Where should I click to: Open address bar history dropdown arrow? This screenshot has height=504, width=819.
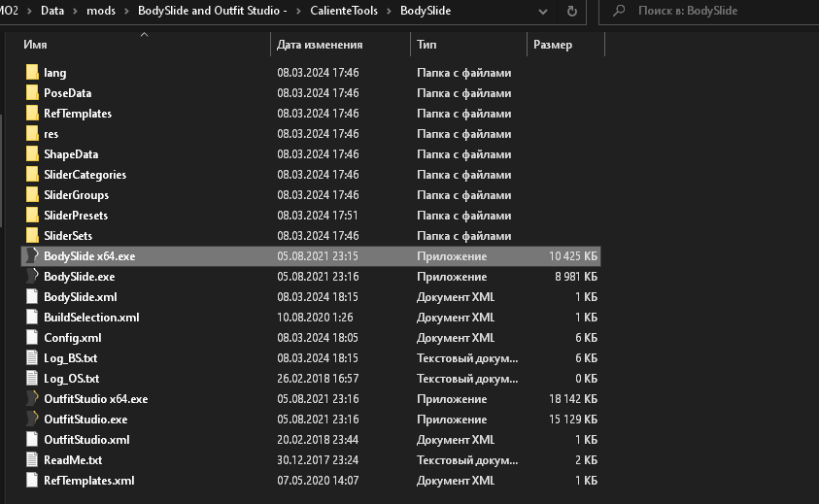(x=543, y=11)
